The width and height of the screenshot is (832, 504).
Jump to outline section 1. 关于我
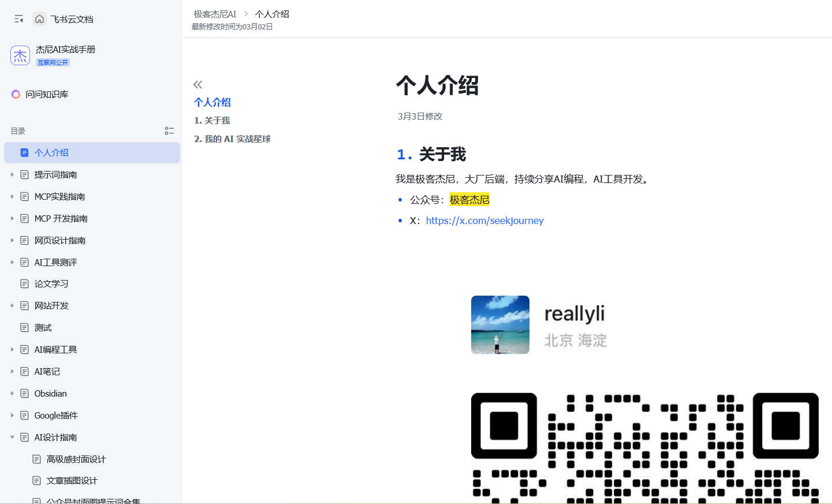click(x=212, y=120)
